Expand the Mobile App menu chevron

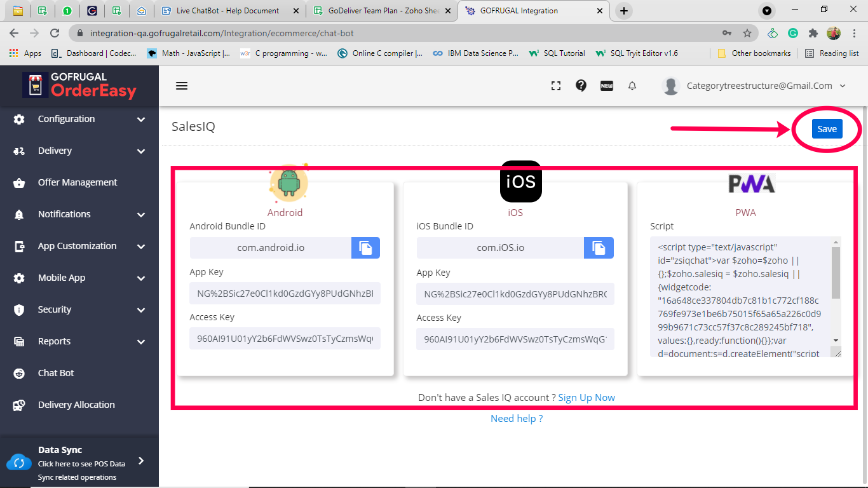tap(141, 278)
